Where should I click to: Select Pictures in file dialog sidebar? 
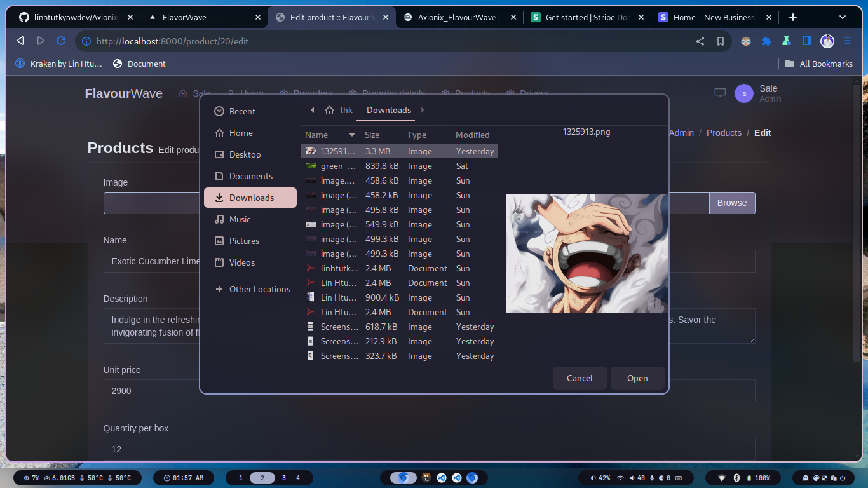pos(250,241)
